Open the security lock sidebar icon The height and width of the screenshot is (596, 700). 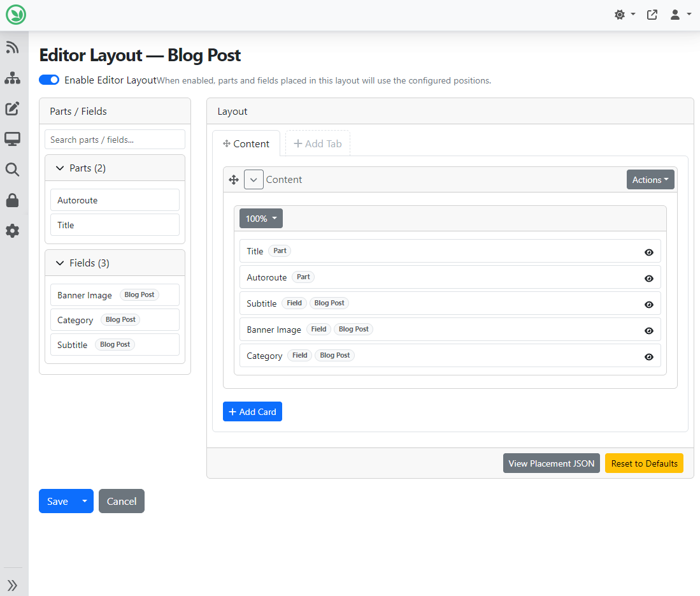click(x=13, y=200)
